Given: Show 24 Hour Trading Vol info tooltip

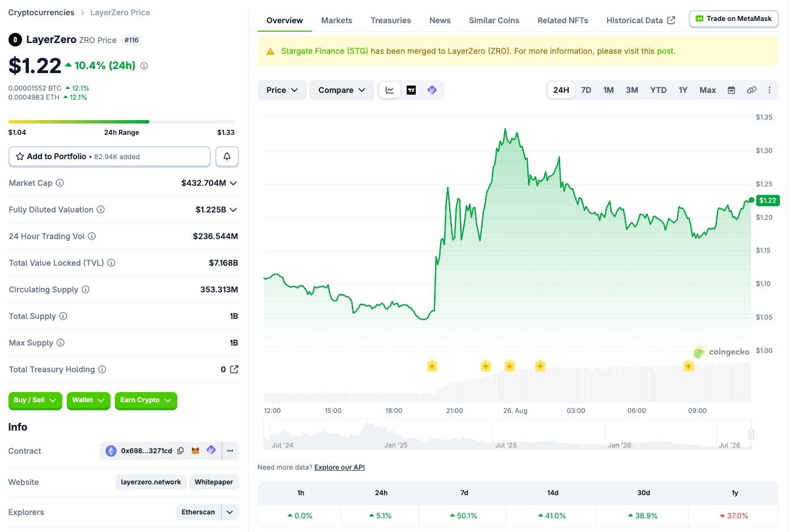Looking at the screenshot, I should 92,236.
